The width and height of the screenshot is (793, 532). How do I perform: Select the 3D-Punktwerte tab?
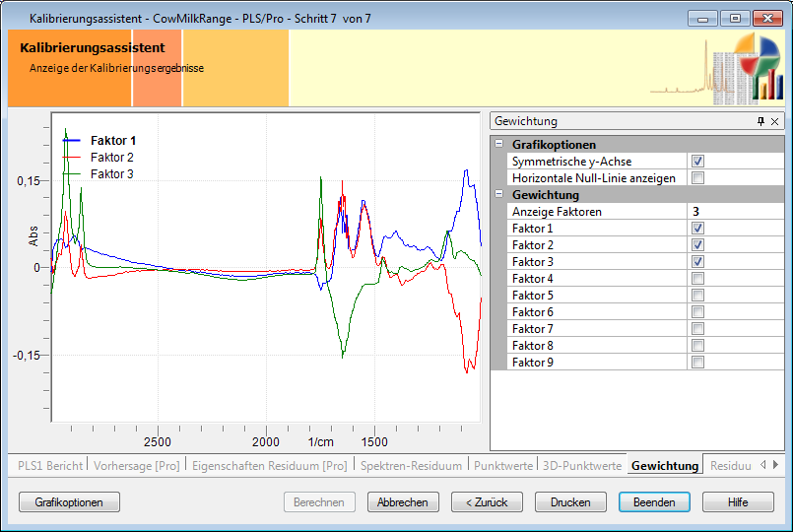(582, 466)
